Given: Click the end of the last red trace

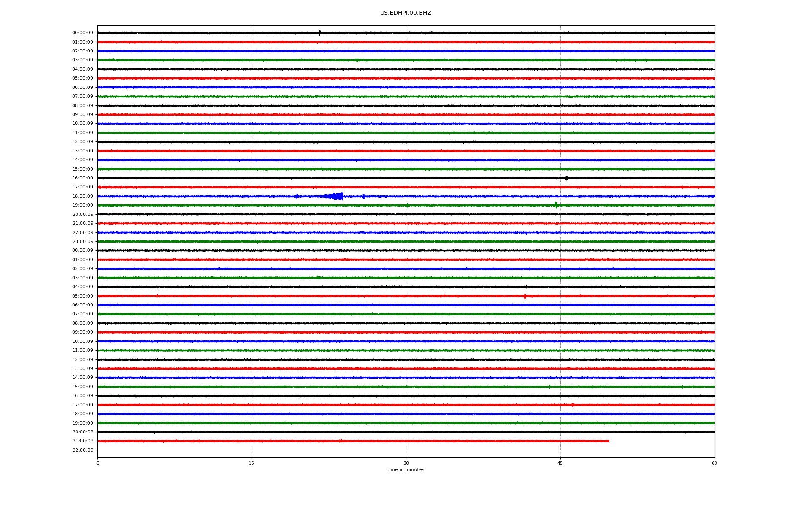Looking at the screenshot, I should [x=608, y=441].
